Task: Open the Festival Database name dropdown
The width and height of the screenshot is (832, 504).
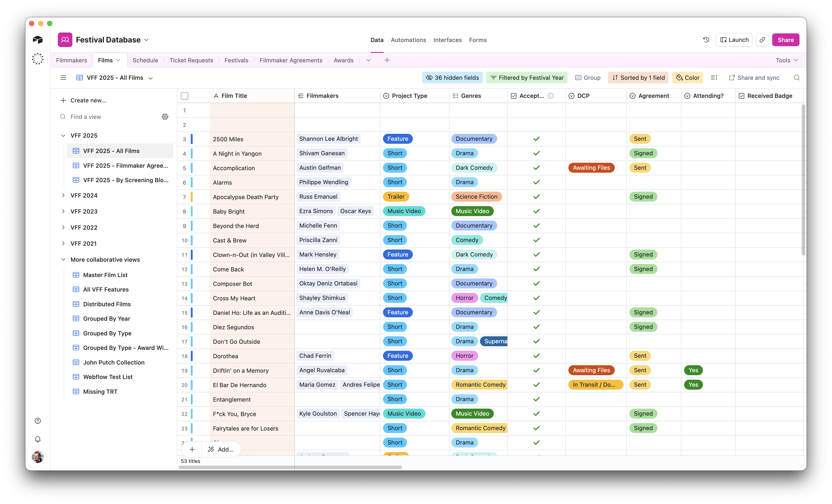Action: (x=146, y=40)
